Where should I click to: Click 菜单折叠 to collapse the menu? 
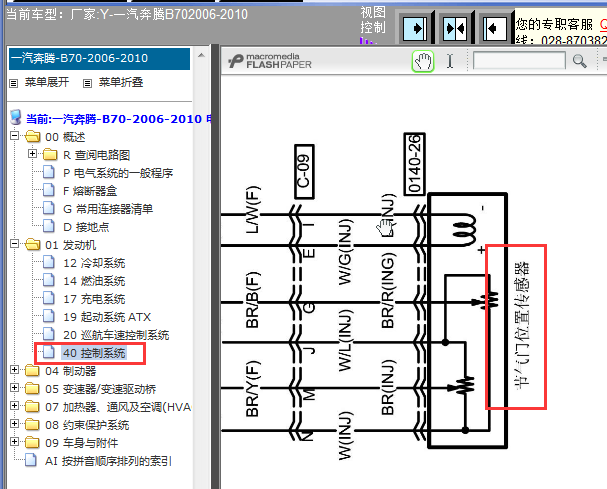click(x=121, y=82)
